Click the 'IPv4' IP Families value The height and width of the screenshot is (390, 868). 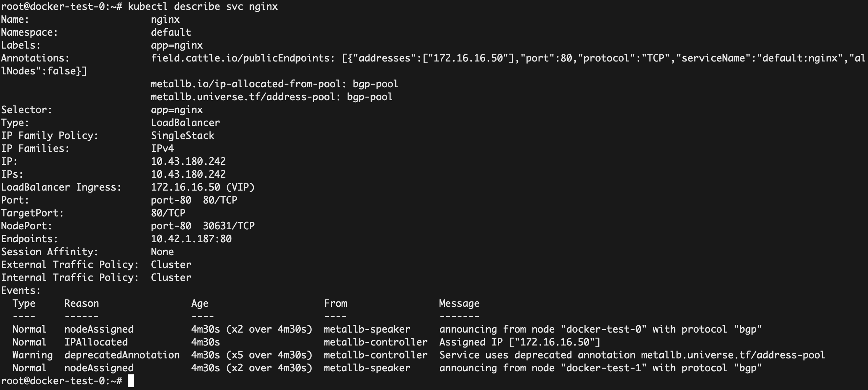[162, 148]
